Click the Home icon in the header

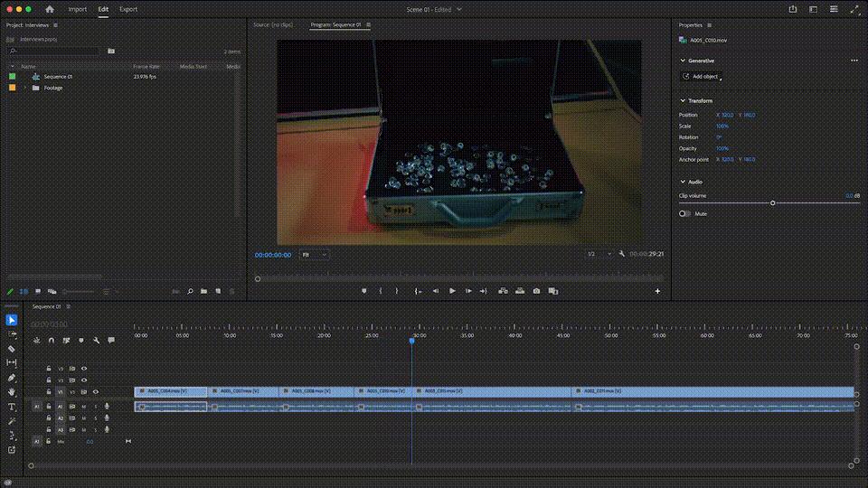coord(50,9)
